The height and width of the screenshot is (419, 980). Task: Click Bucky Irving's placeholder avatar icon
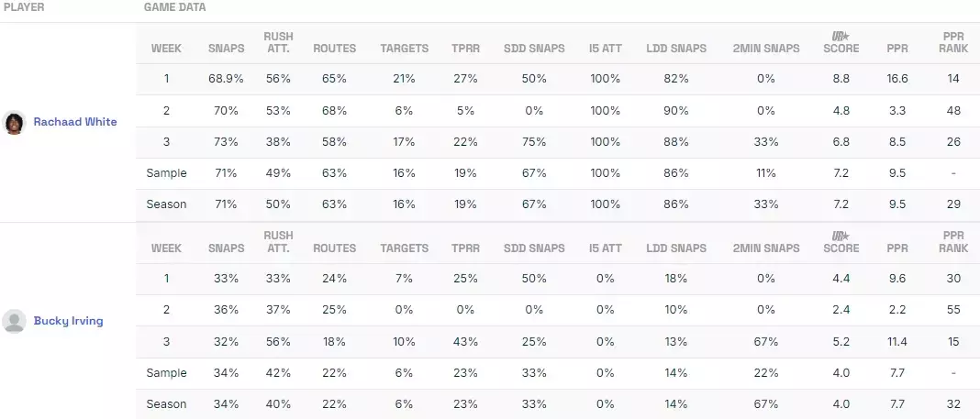pyautogui.click(x=14, y=321)
